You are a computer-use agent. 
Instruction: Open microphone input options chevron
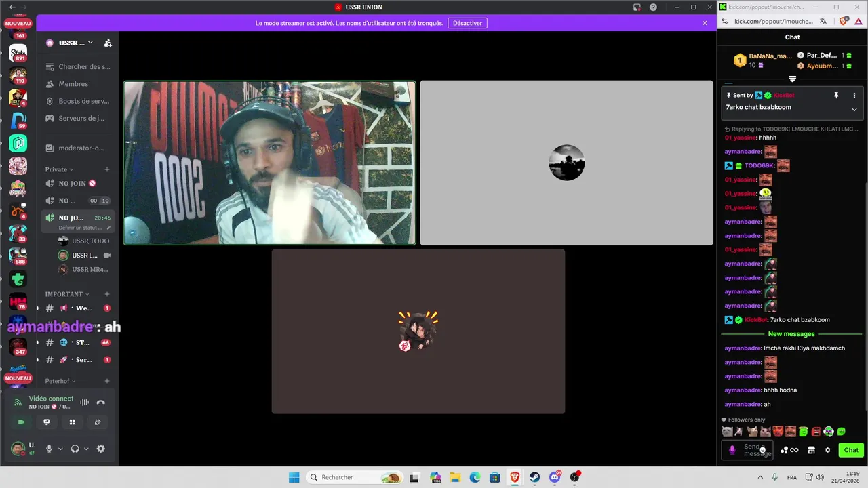point(60,449)
